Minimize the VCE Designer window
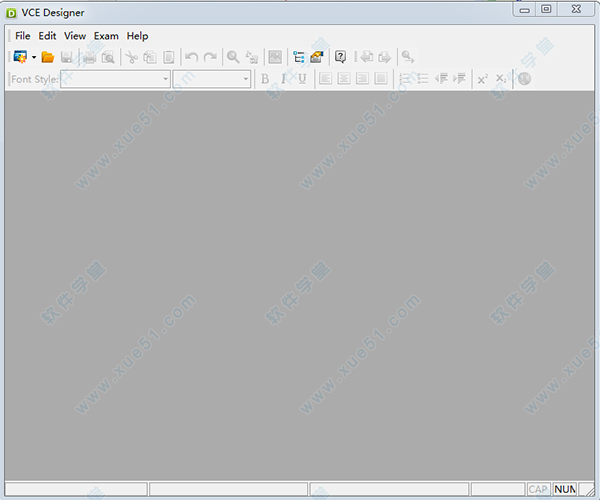Viewport: 600px width, 500px height. click(x=525, y=10)
